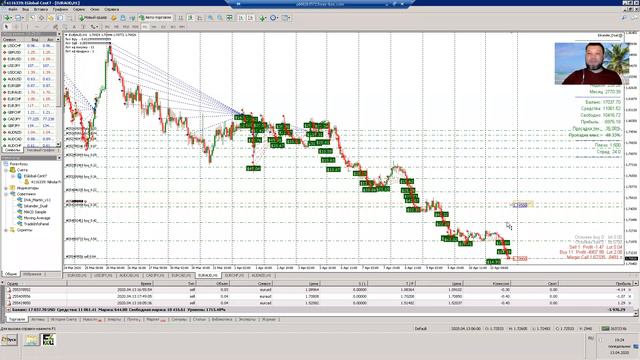Click the candlestick chart type icon
The height and width of the screenshot is (360, 640).
click(x=190, y=18)
